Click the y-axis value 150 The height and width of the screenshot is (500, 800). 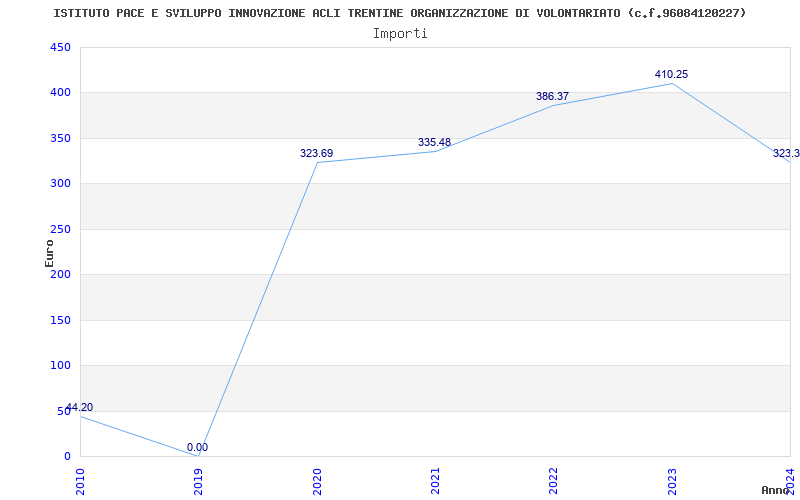point(60,320)
